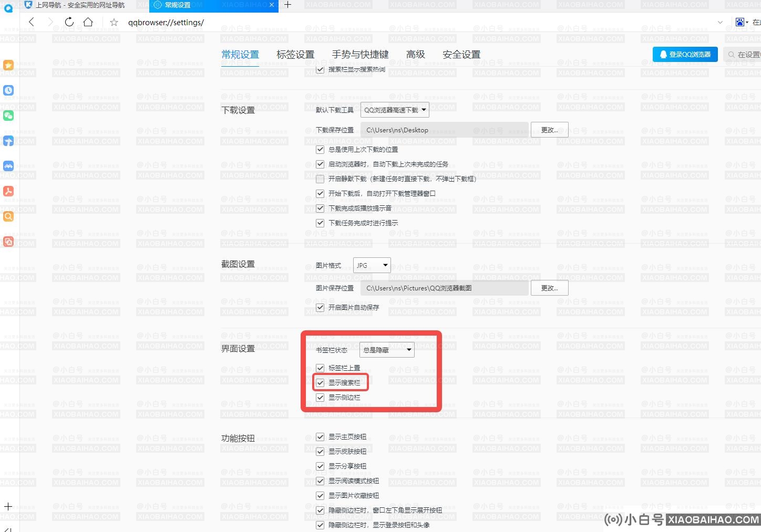Click the 登录QQ浏览器 login button

[685, 54]
